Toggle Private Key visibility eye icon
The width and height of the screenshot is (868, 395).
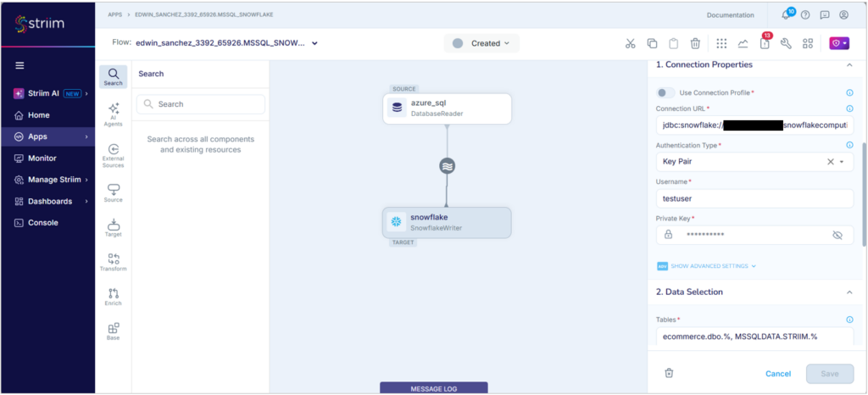pyautogui.click(x=837, y=235)
